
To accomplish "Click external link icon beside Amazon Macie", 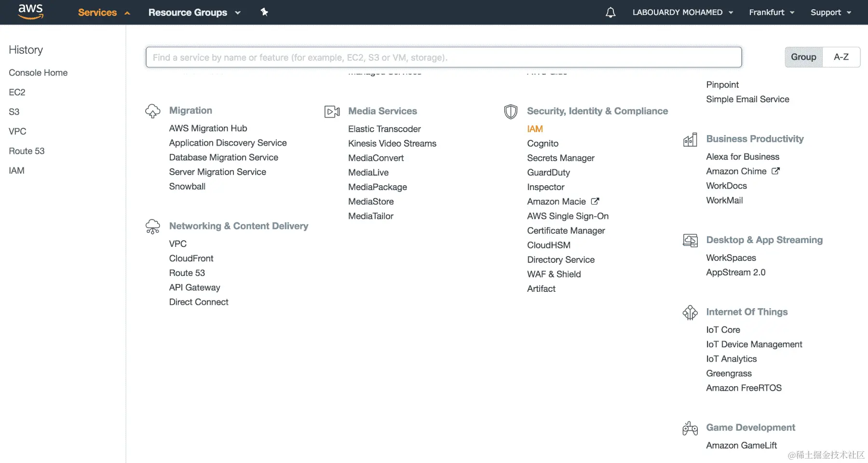I will [595, 201].
